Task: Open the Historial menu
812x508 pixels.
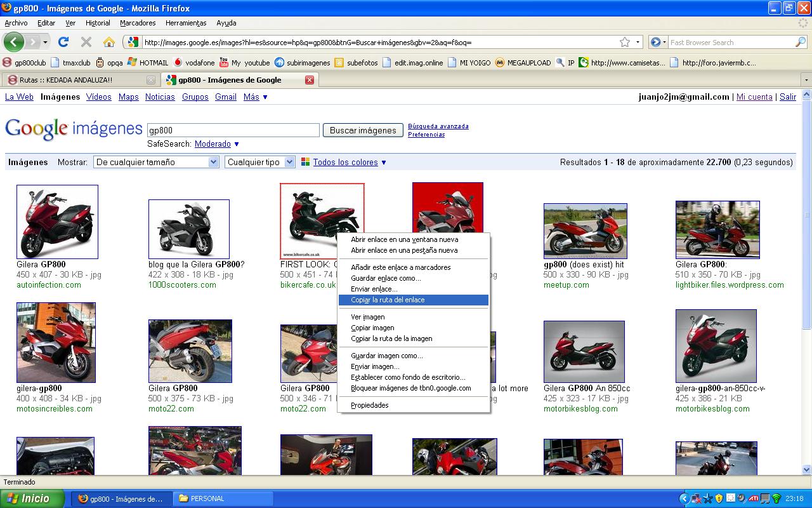Action: [98, 23]
